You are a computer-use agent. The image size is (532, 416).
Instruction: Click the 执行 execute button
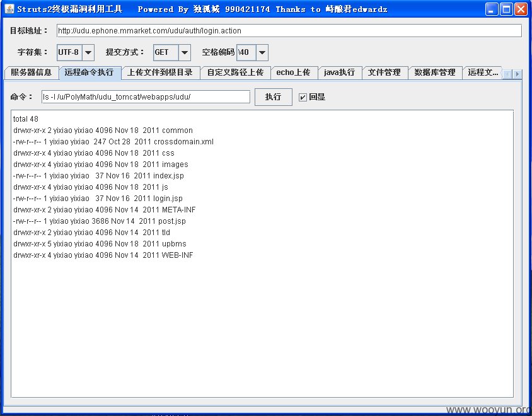pyautogui.click(x=273, y=97)
